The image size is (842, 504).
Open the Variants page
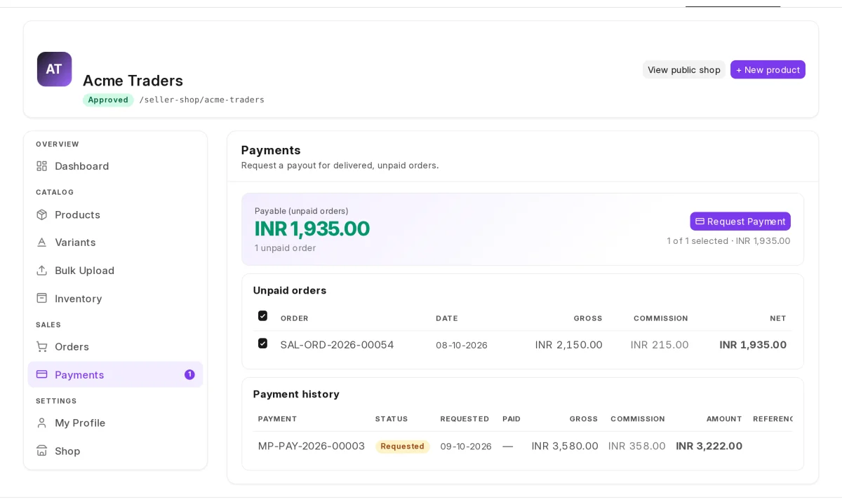point(116,243)
